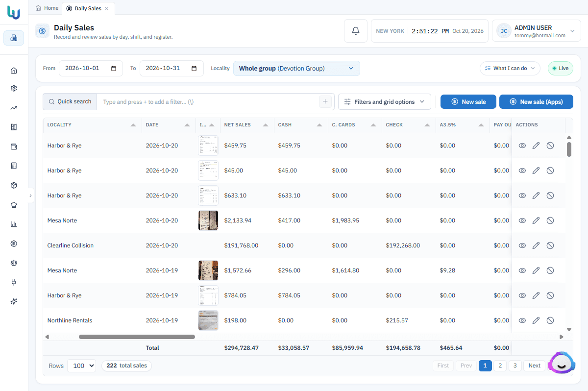Image resolution: width=588 pixels, height=391 pixels.
Task: Void the Mesa Norte $2,133.94 sale
Action: point(550,220)
